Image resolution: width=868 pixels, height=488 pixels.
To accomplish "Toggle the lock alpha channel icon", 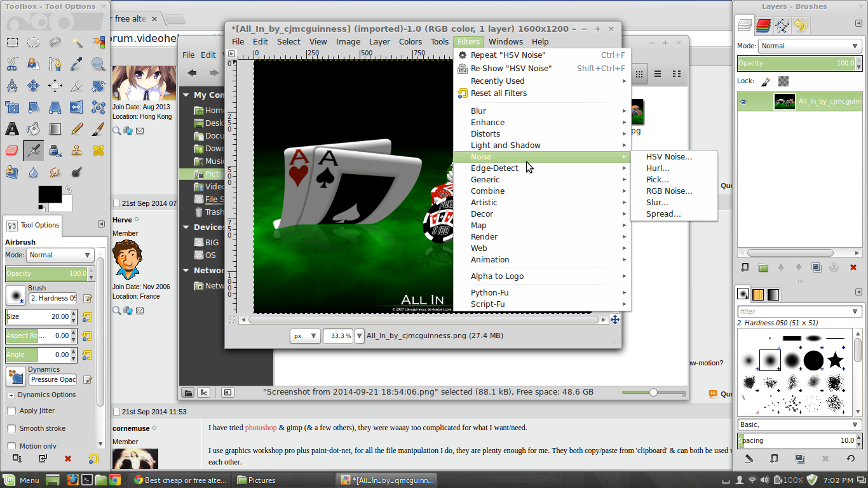I will point(783,81).
